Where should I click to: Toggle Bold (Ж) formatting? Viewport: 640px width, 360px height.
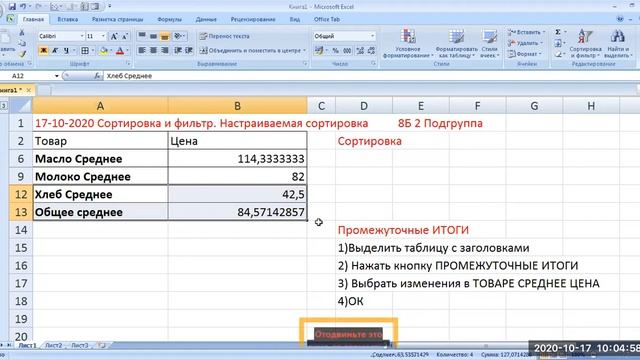click(x=43, y=51)
